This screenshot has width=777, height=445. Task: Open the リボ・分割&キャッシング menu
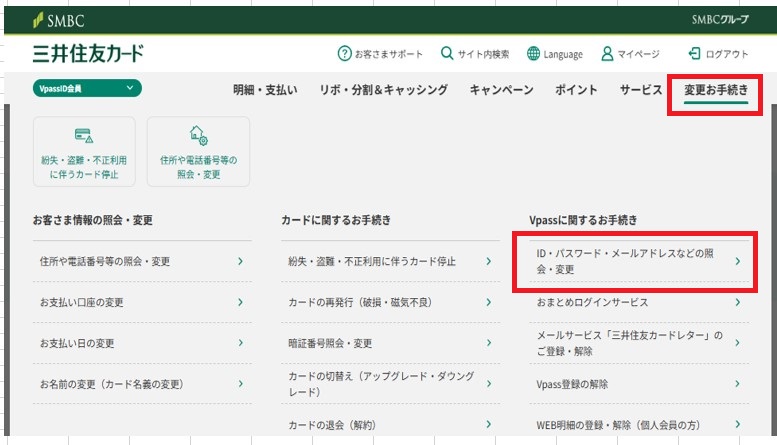point(384,90)
